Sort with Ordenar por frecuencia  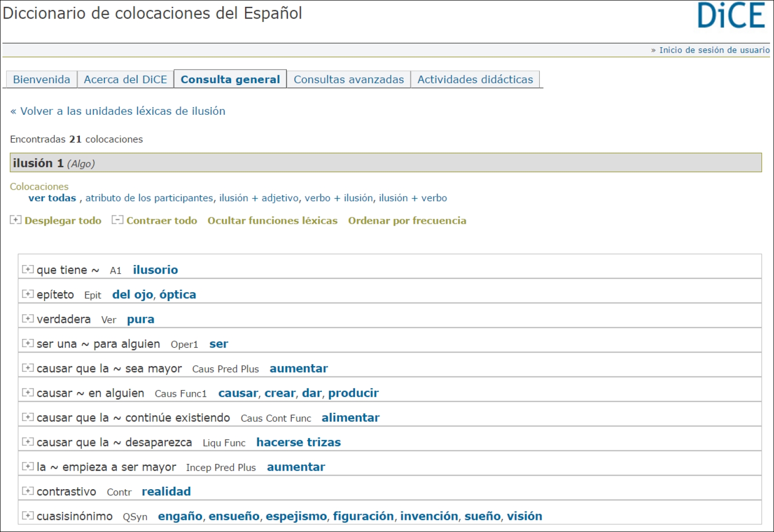coord(407,221)
